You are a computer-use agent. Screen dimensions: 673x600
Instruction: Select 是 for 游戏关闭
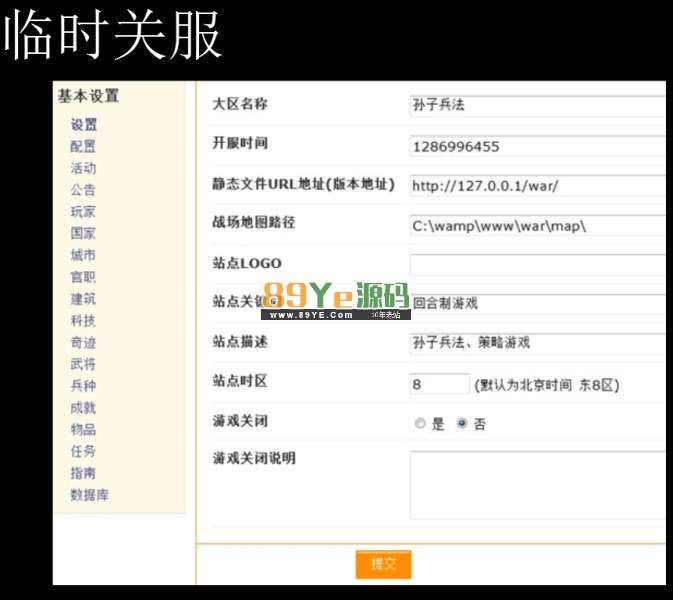(420, 424)
